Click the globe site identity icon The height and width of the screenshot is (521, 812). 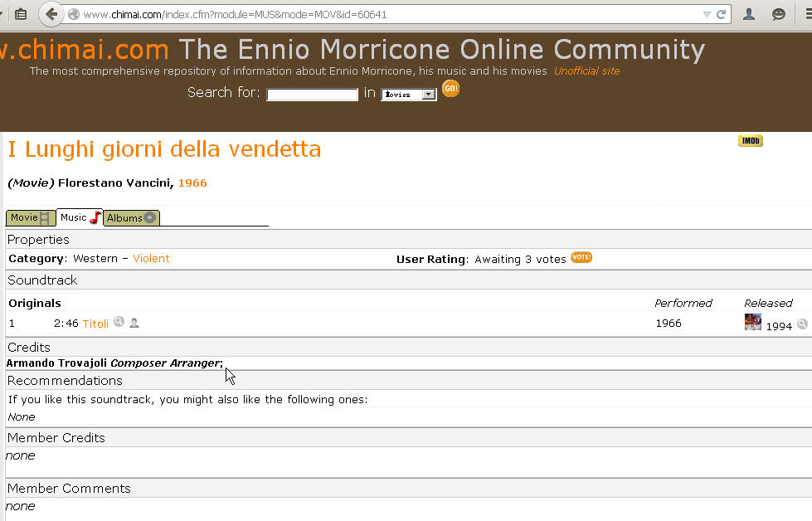(74, 14)
